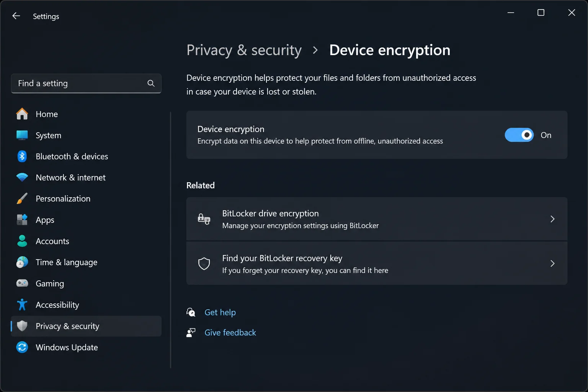Screen dimensions: 588x392
Task: Click the Related section heading
Action: 201,185
